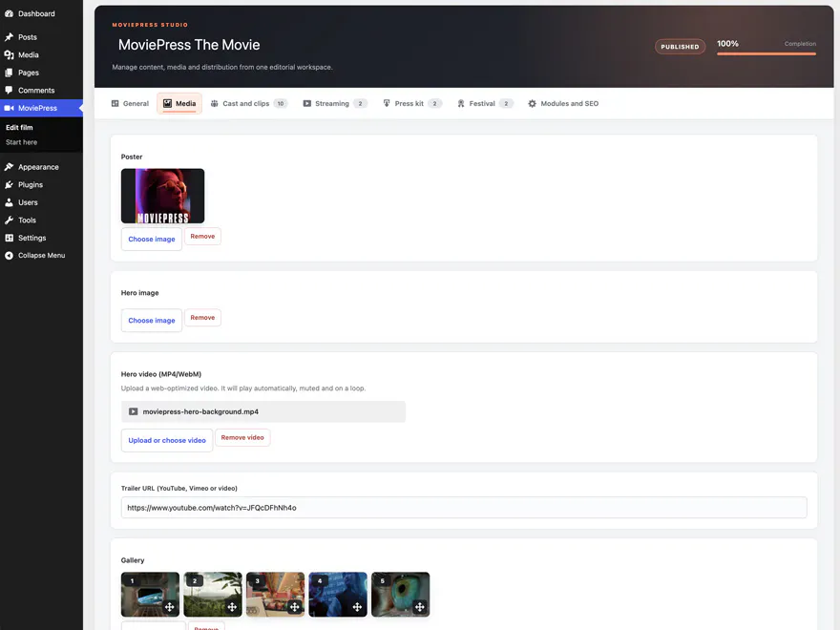This screenshot has height=630, width=840.
Task: Click the Collapse Menu arrow icon
Action: click(x=10, y=256)
